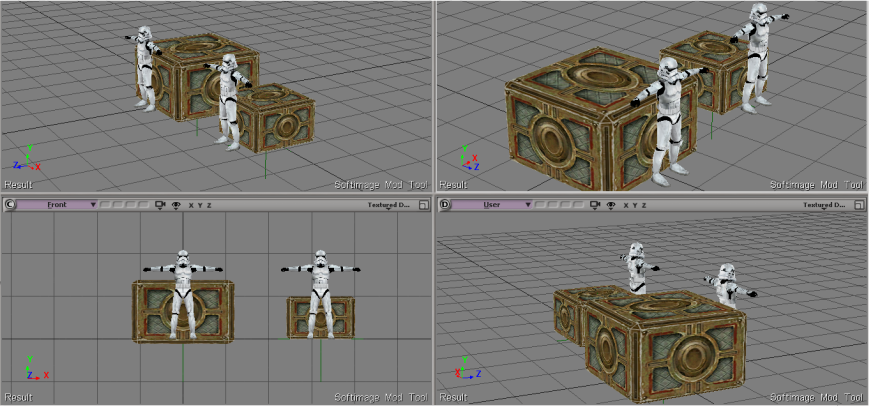The image size is (869, 406).
Task: Open Textured display mode dropdown in Front viewport
Action: (x=389, y=205)
